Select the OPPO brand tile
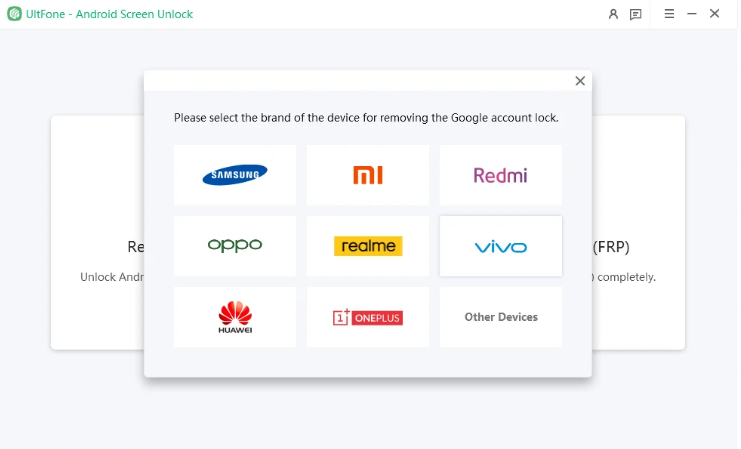Image resolution: width=741 pixels, height=449 pixels. click(235, 246)
